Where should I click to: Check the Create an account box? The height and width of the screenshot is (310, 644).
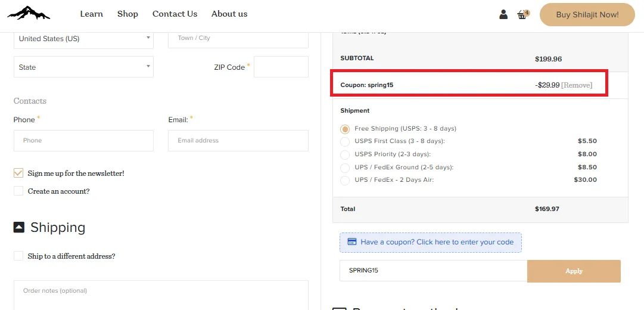18,191
